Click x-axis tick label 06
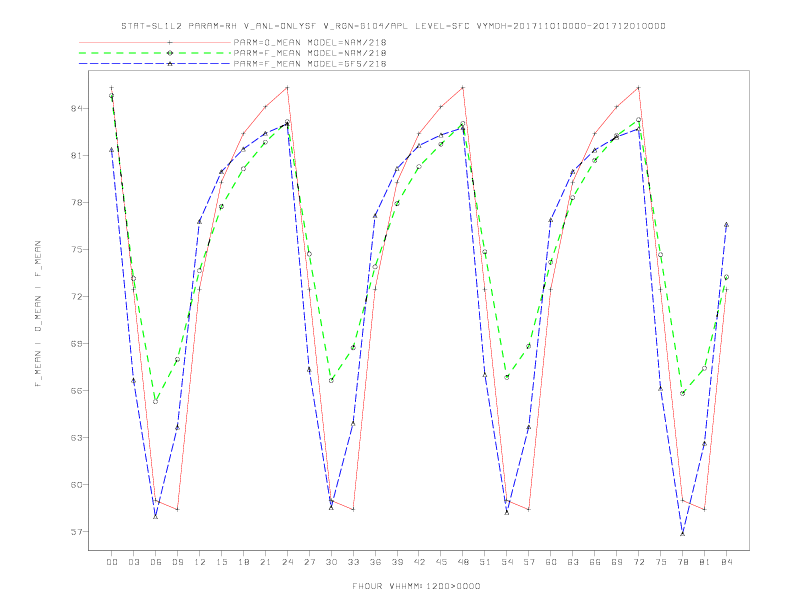The width and height of the screenshot is (792, 612). point(156,562)
